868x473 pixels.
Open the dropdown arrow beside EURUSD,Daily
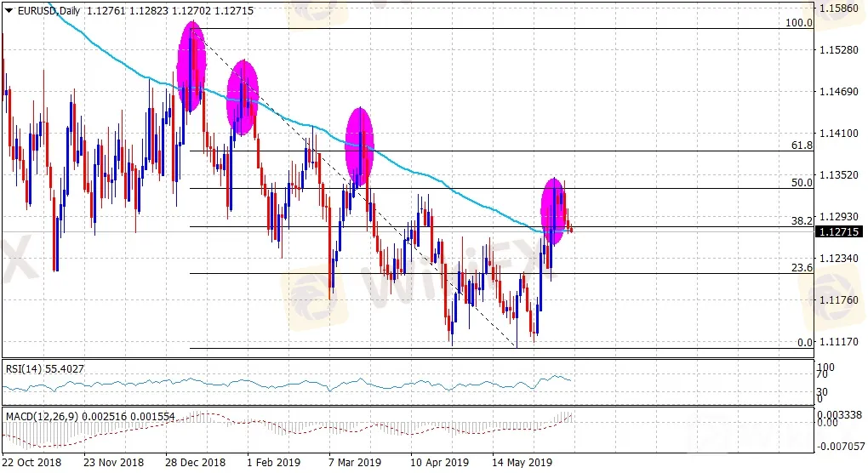(9, 9)
